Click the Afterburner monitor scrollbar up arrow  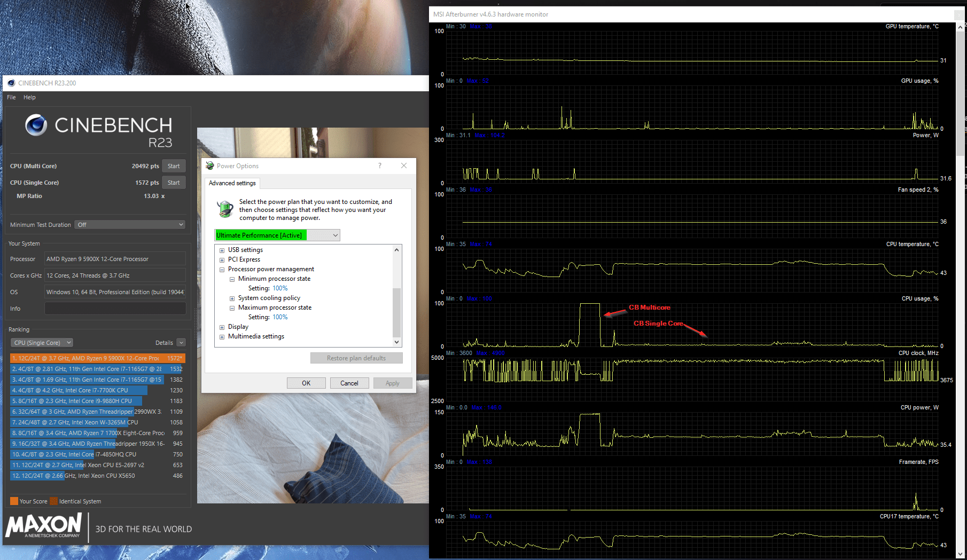click(x=960, y=27)
